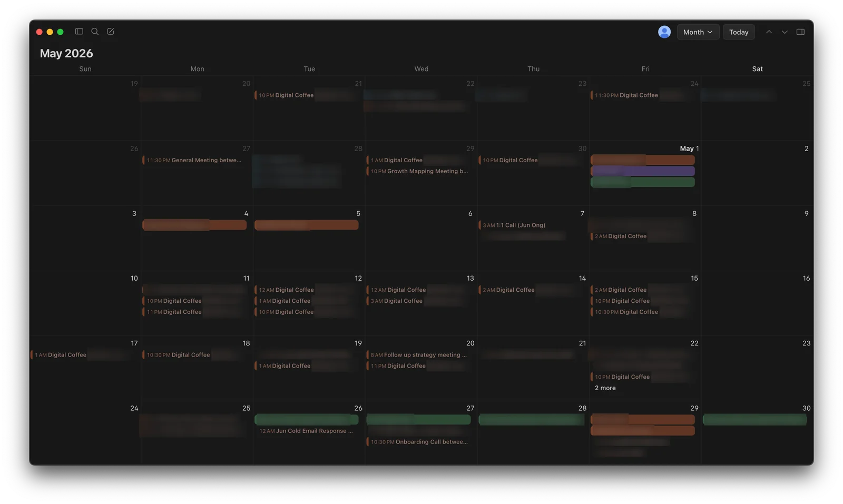
Task: Open 1 AM Digital Coffee on April 29
Action: click(x=418, y=160)
